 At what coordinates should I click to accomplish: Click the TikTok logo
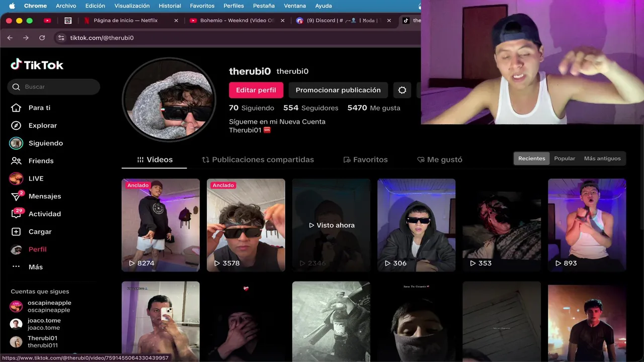tap(37, 65)
